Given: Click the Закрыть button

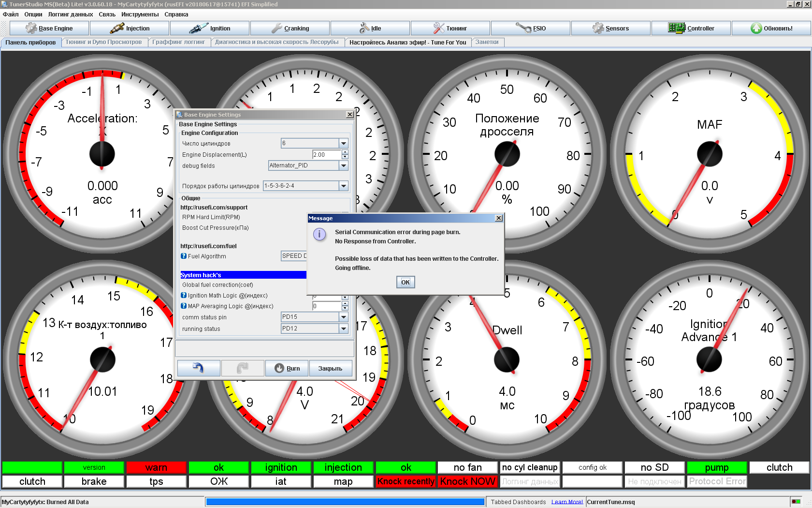Looking at the screenshot, I should [331, 368].
